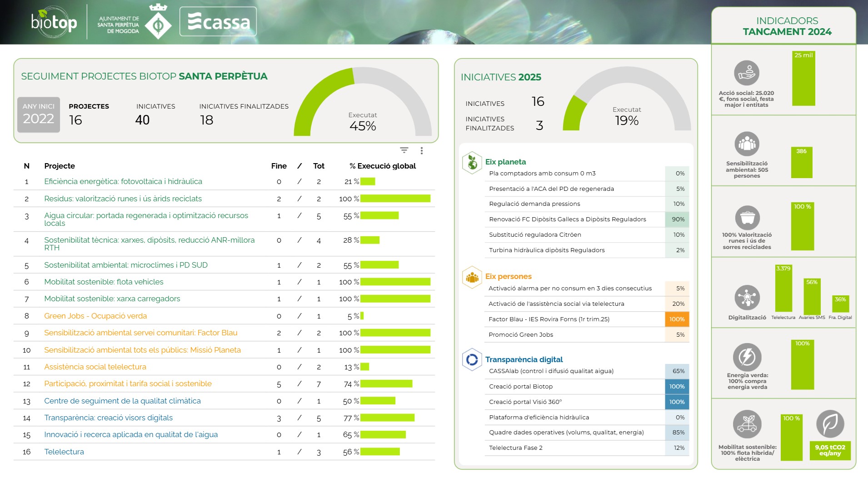The height and width of the screenshot is (478, 868).
Task: Sort by % Execució global column header
Action: (382, 166)
